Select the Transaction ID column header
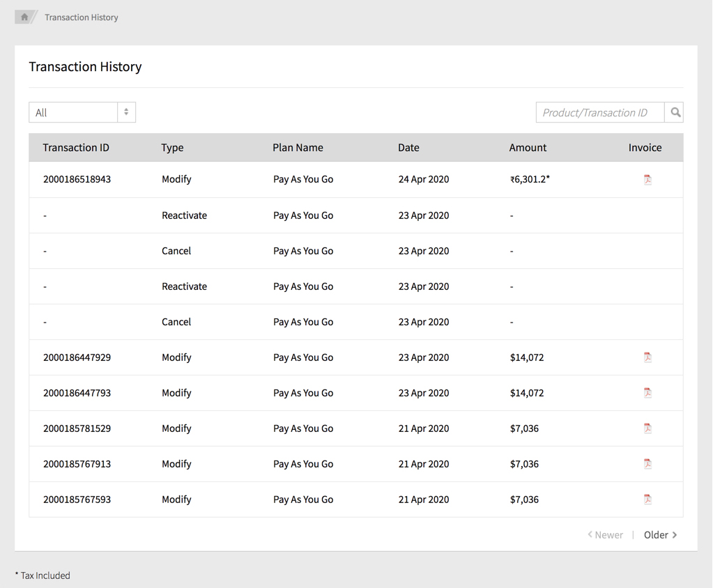This screenshot has height=588, width=713. point(76,147)
